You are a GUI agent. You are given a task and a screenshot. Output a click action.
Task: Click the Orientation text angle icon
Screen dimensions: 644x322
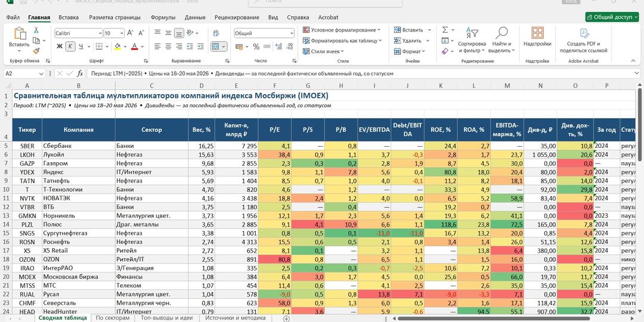[190, 33]
